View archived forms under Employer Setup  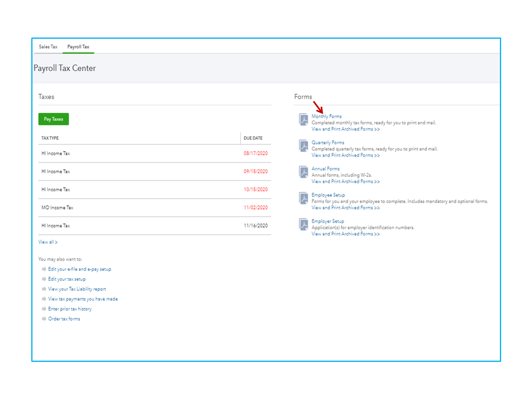(346, 234)
